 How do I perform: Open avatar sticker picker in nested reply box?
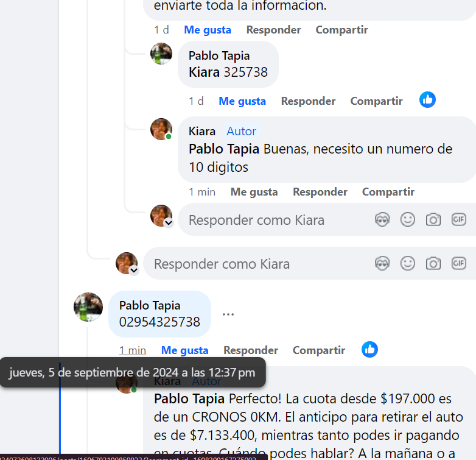(x=382, y=219)
